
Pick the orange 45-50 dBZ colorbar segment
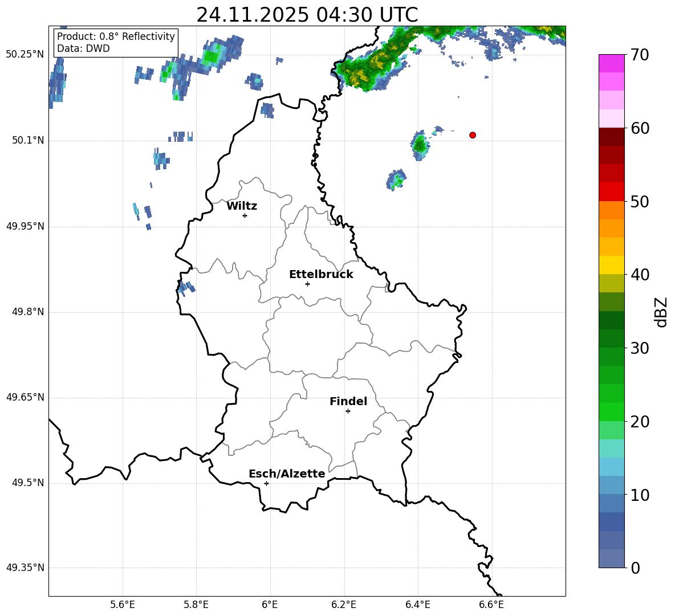(611, 219)
